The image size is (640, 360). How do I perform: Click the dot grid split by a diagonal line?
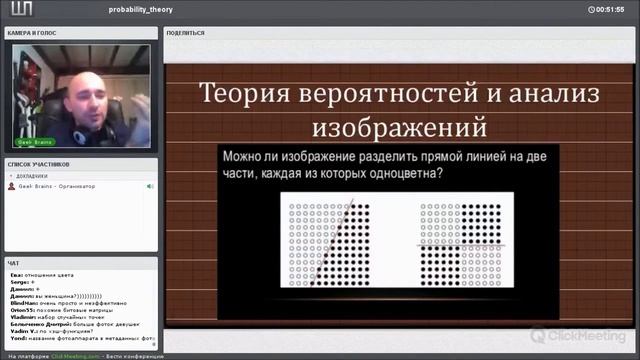point(329,243)
